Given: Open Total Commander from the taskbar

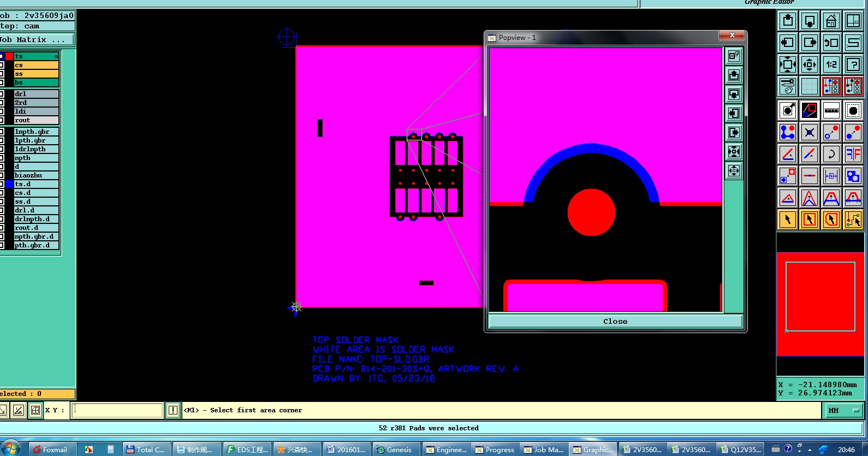Looking at the screenshot, I should 146,449.
